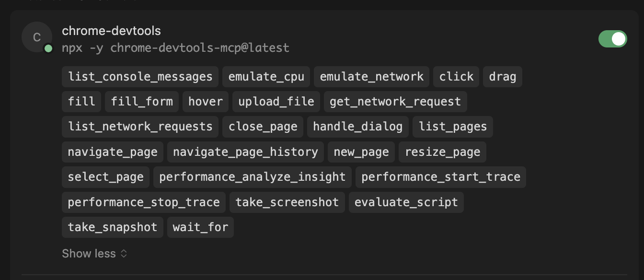The height and width of the screenshot is (280, 644).
Task: Click the performance_analyze_insight chip
Action: tap(253, 177)
